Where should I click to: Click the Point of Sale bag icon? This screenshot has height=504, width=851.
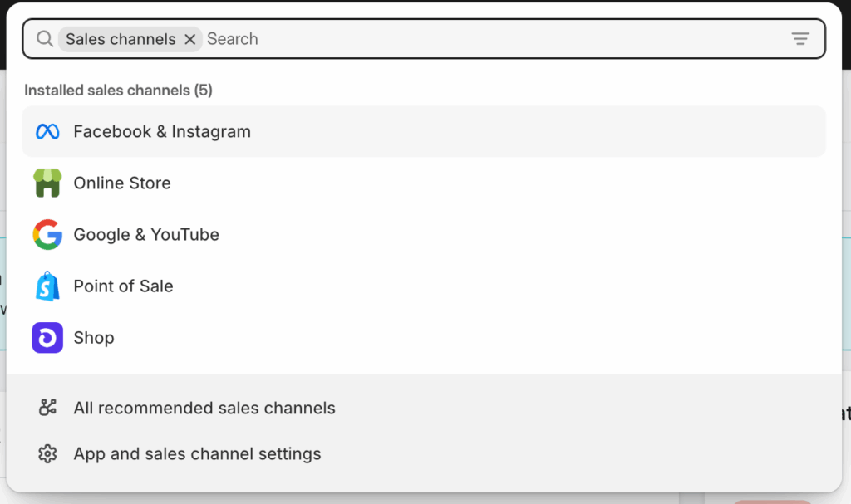(47, 286)
